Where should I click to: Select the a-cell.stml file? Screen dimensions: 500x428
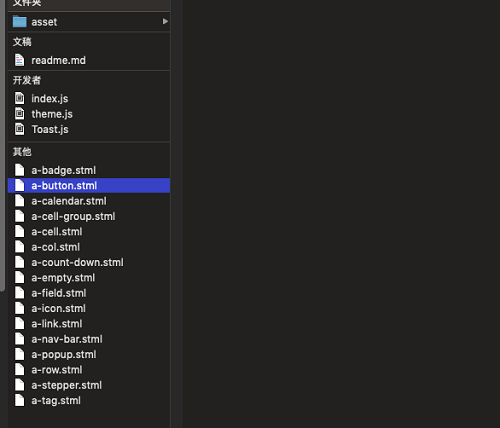point(89,232)
